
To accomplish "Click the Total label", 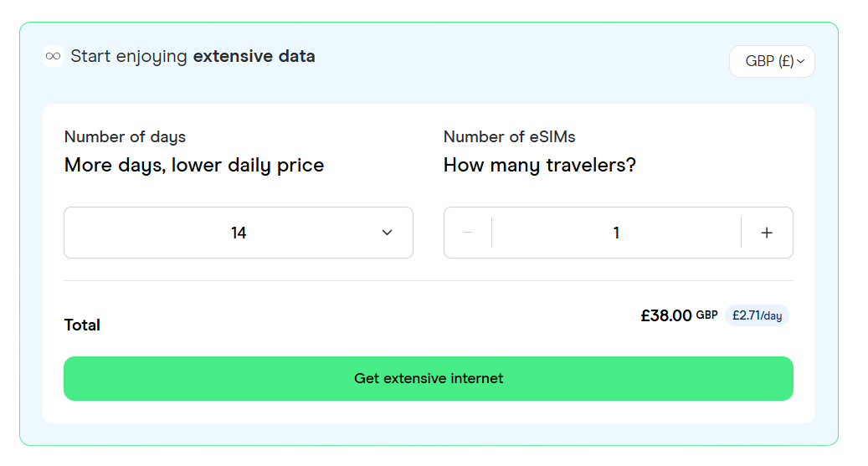I will click(x=82, y=325).
